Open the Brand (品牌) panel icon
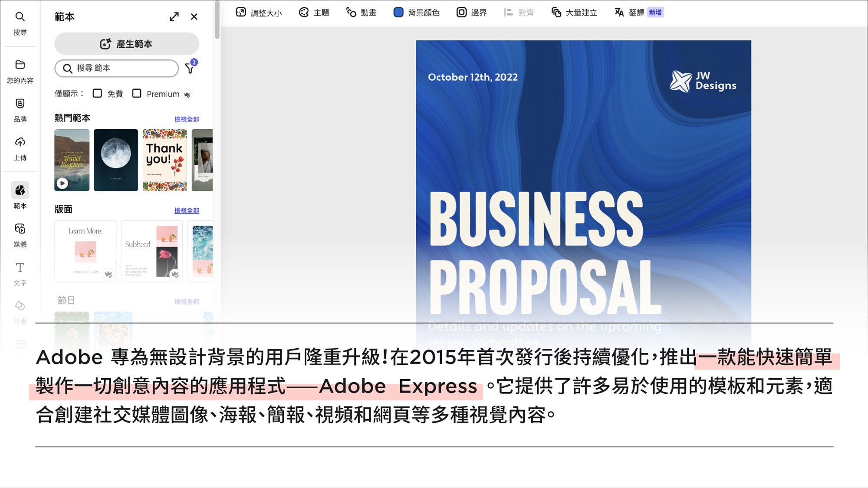This screenshot has width=868, height=488. pos(20,104)
